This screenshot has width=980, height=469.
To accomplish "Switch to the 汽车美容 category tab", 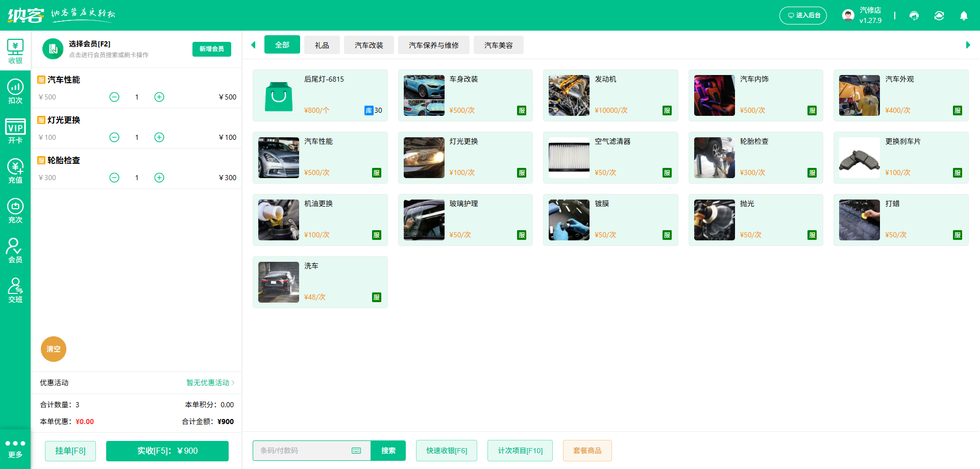I will pyautogui.click(x=498, y=45).
